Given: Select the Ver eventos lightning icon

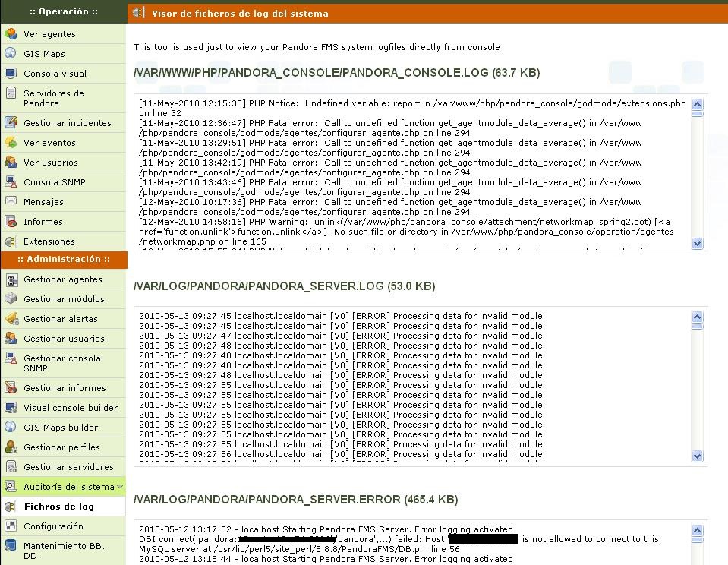Looking at the screenshot, I should pyautogui.click(x=11, y=143).
